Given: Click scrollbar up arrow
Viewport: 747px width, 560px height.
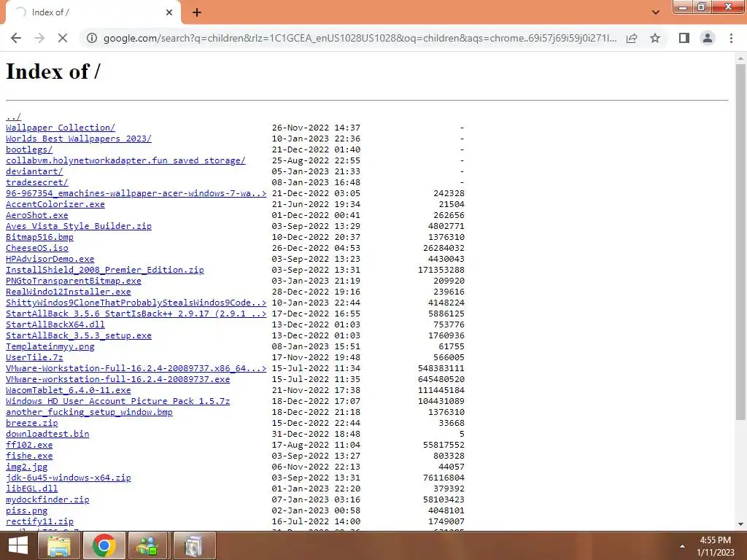Looking at the screenshot, I should coord(740,58).
